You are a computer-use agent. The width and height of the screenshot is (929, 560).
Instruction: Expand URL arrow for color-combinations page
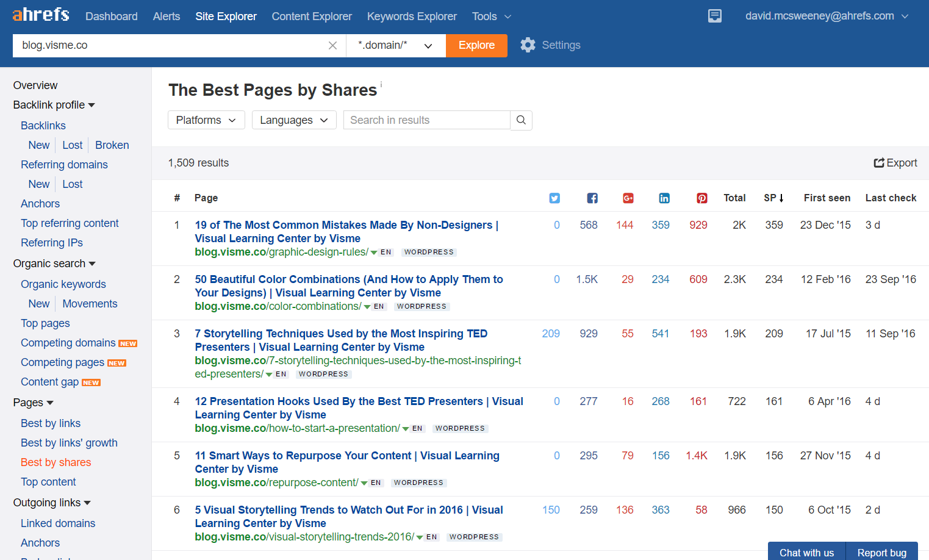367,307
